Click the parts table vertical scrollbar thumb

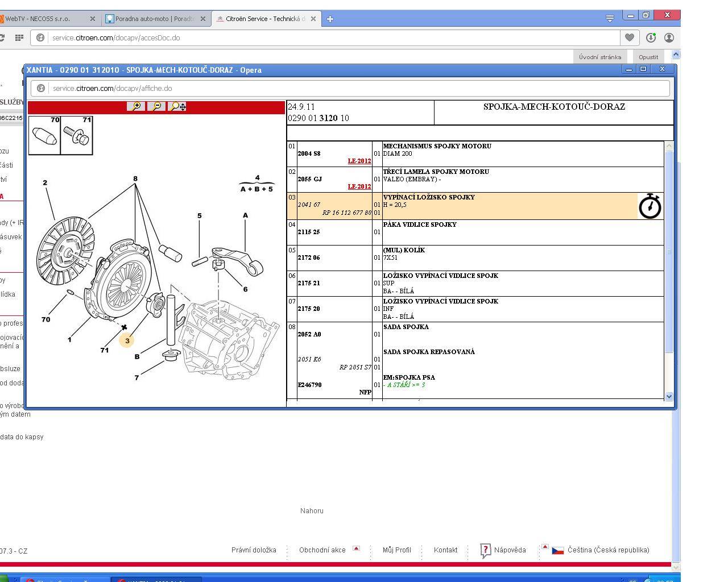click(x=669, y=251)
